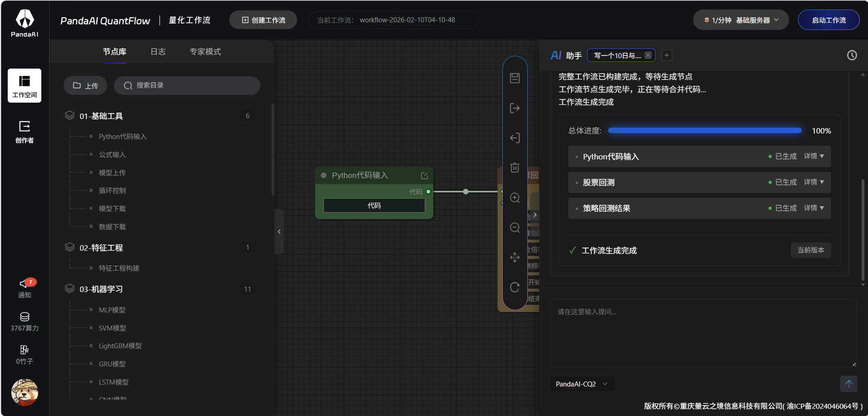This screenshot has height=416, width=868.
Task: Click the node library scrollbar
Action: point(273,150)
